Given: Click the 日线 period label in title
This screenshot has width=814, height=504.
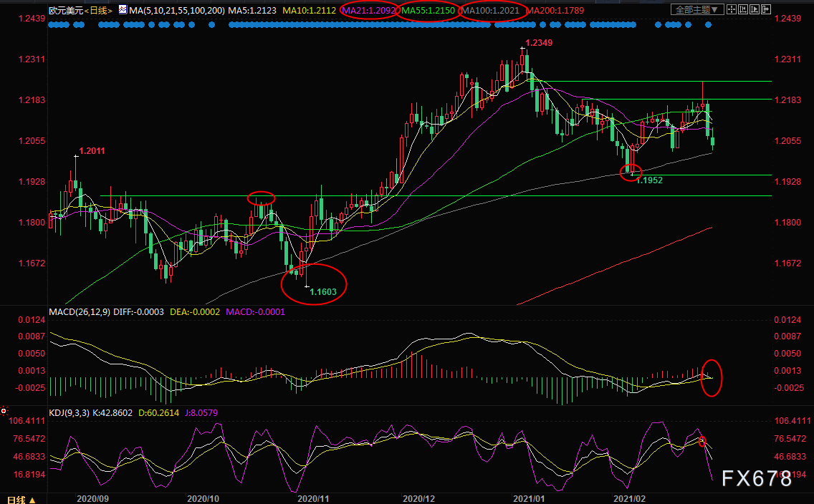Looking at the screenshot, I should click(98, 10).
